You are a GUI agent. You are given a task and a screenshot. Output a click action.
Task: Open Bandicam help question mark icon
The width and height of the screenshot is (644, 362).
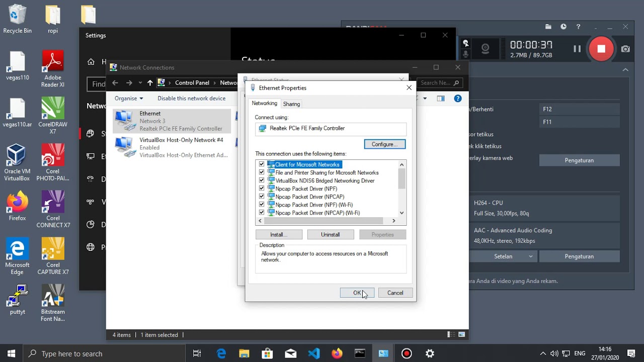point(578,27)
